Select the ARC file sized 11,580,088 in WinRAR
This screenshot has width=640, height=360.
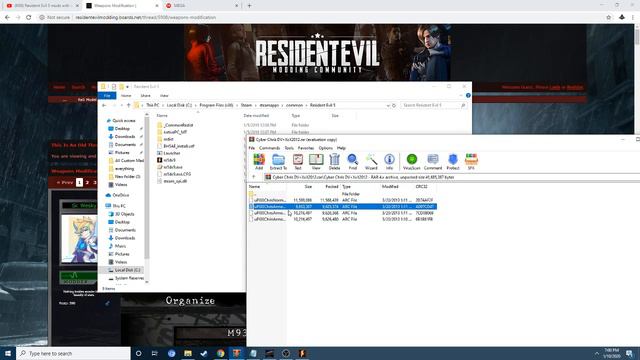342,200
